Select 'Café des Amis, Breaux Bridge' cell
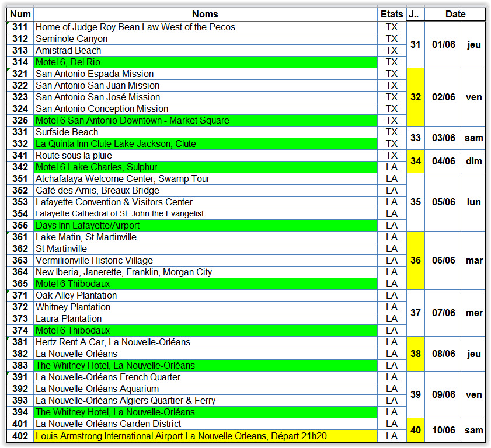Viewport: 491px width, 448px height. [206, 191]
